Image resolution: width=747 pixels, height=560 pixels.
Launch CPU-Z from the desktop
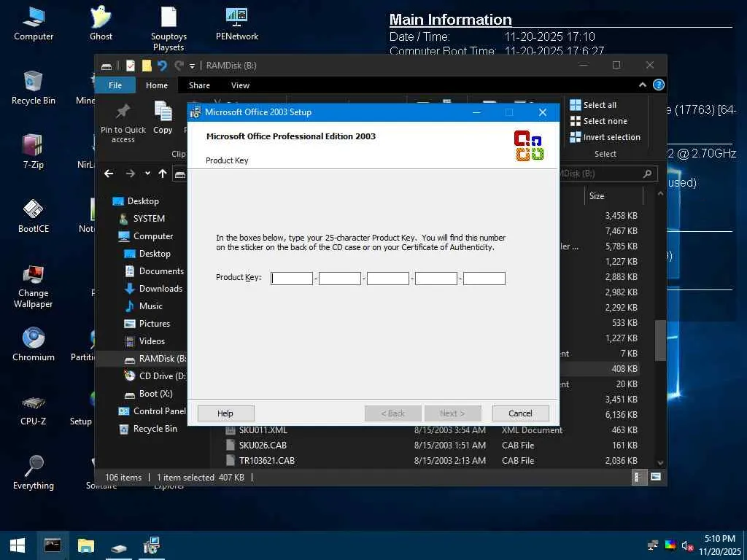pyautogui.click(x=34, y=408)
